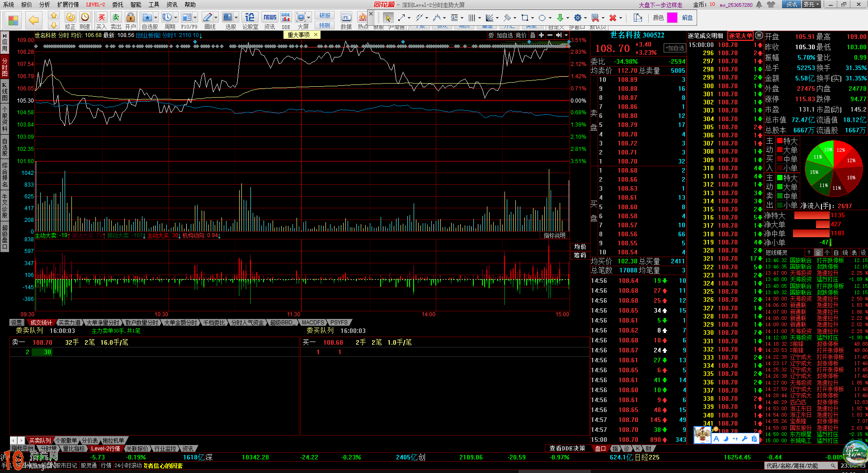
Task: Open the 卖出 sell order icon
Action: point(116,18)
